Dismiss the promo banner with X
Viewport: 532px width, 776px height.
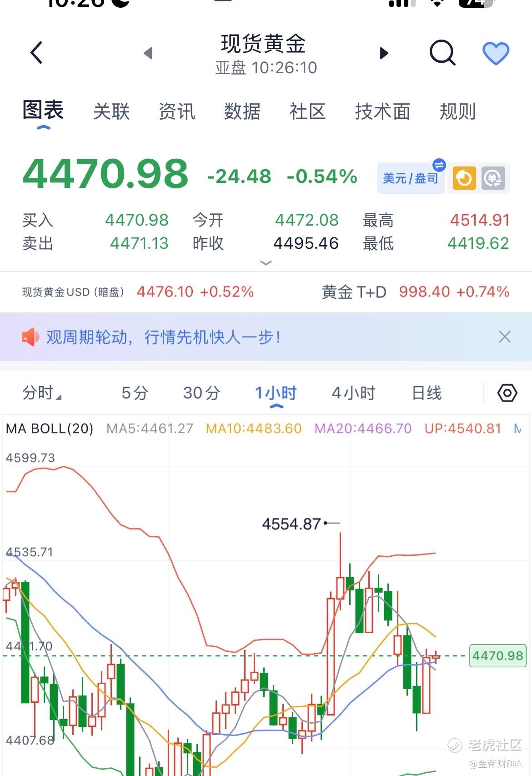[x=505, y=337]
